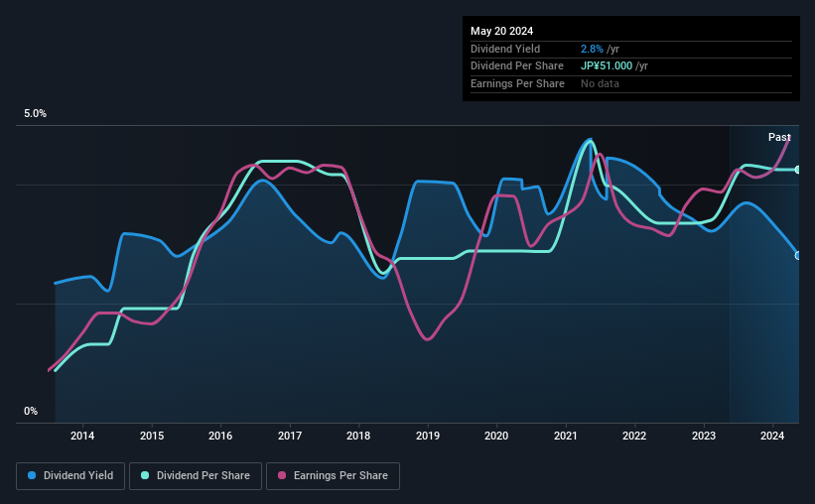Click the pink Earnings Per Share legend dot
The width and height of the screenshot is (815, 504).
pyautogui.click(x=282, y=475)
